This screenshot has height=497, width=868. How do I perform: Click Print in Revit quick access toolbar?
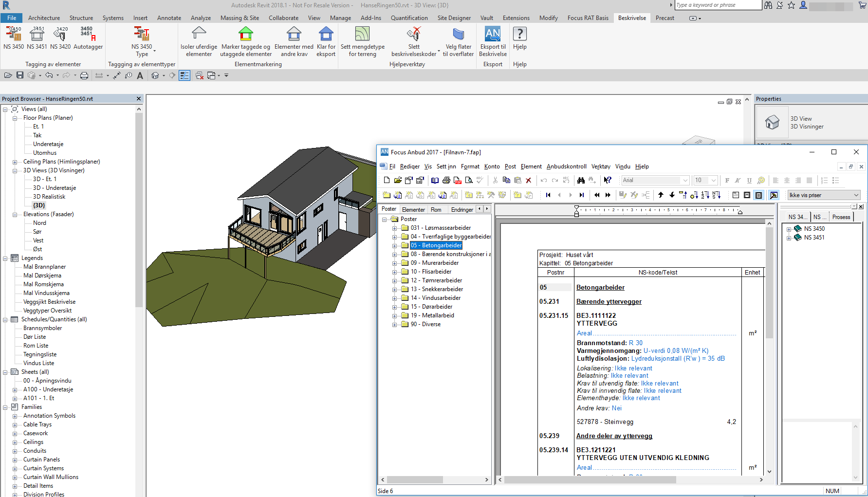pos(84,75)
